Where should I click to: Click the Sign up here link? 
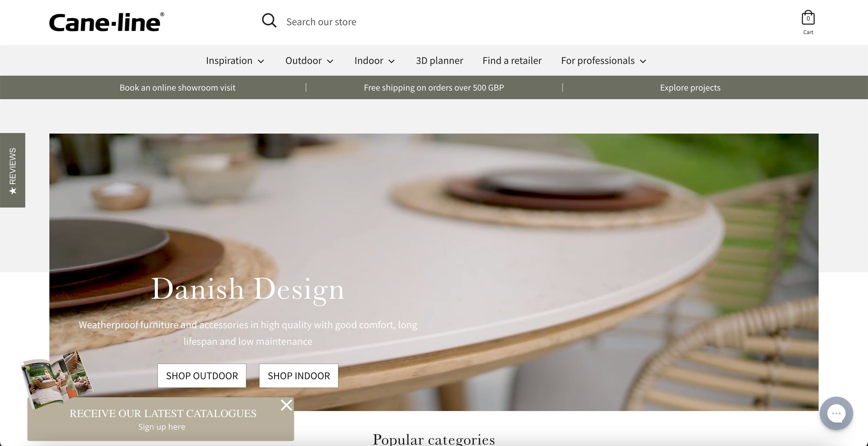click(162, 427)
